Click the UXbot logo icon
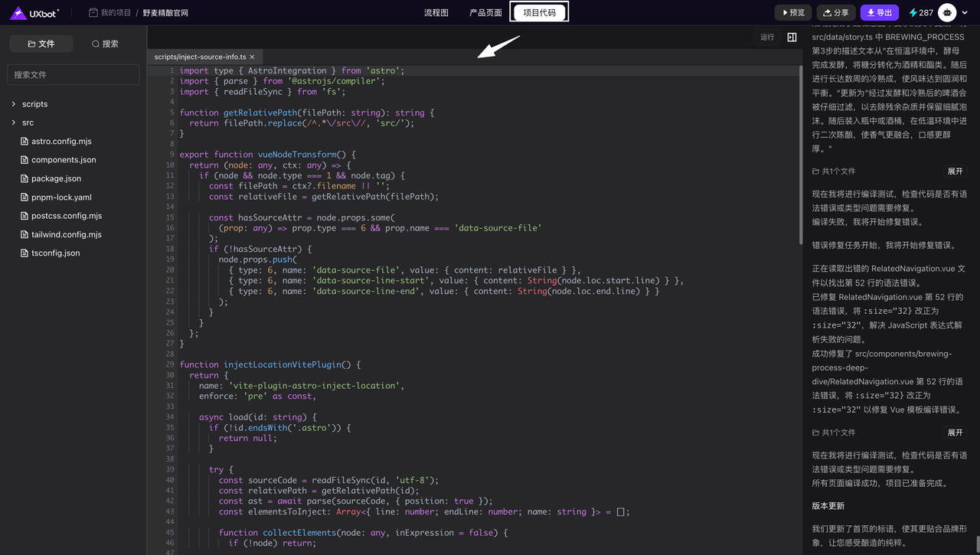This screenshot has width=980, height=555. (18, 12)
